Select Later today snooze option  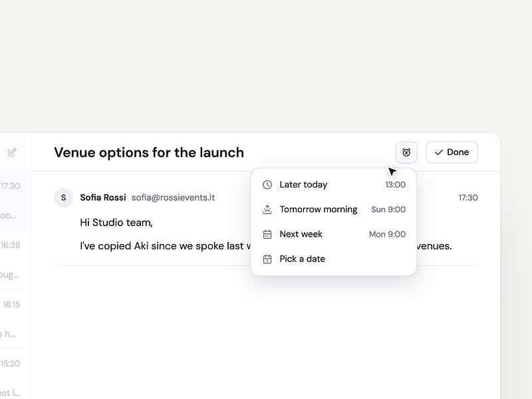334,185
